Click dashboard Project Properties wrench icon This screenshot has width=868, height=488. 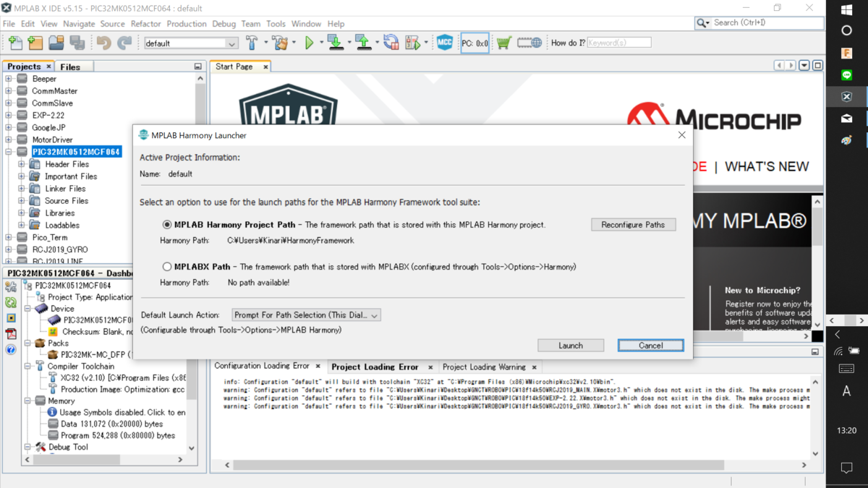click(11, 287)
